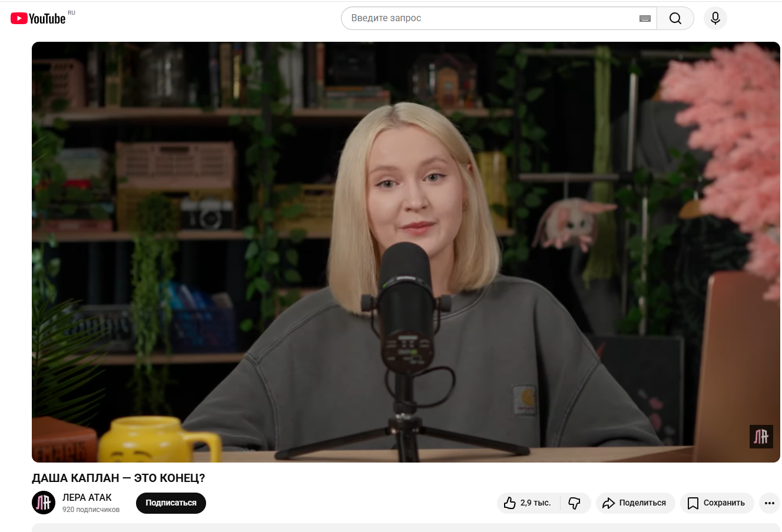
Task: Click the video title 'ДАША КАПЛАН — ЭТО КОНЕЦ?'
Action: point(118,478)
